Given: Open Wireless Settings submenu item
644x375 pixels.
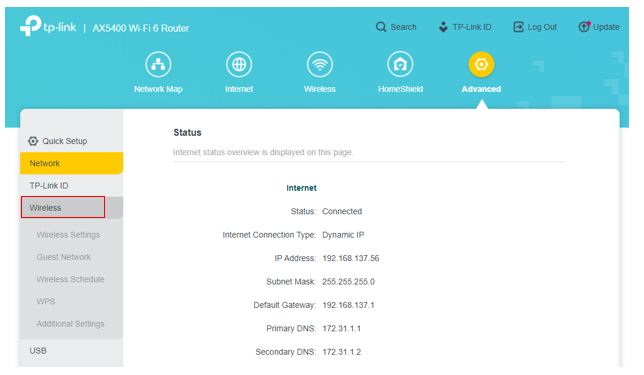Looking at the screenshot, I should coord(68,235).
